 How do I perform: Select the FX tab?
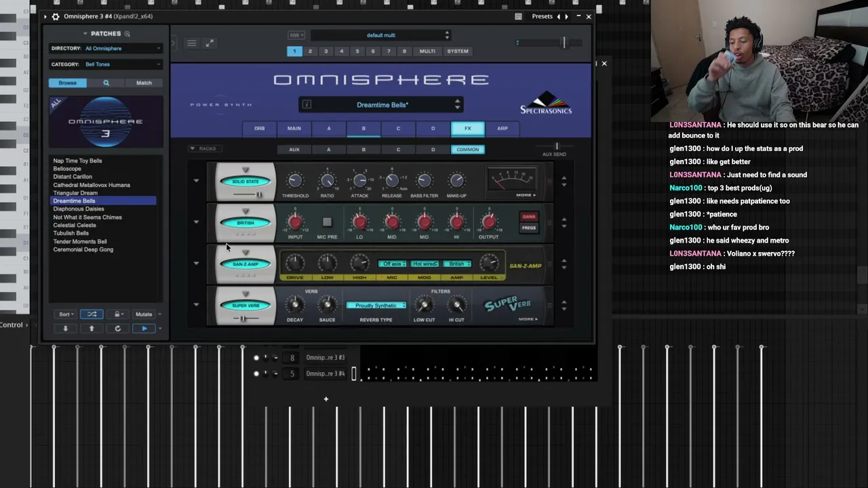(x=468, y=128)
